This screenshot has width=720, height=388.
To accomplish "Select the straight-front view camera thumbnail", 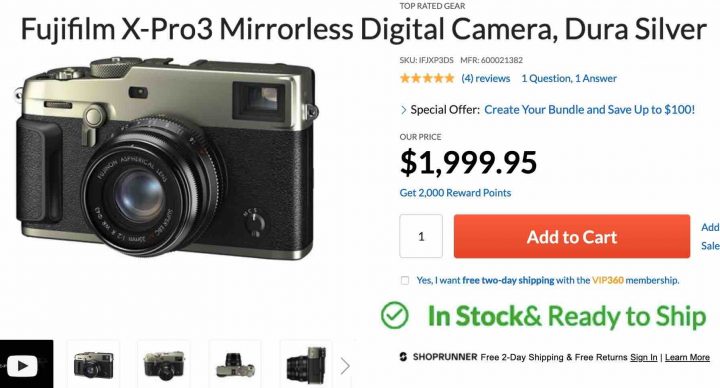I will coord(164,366).
